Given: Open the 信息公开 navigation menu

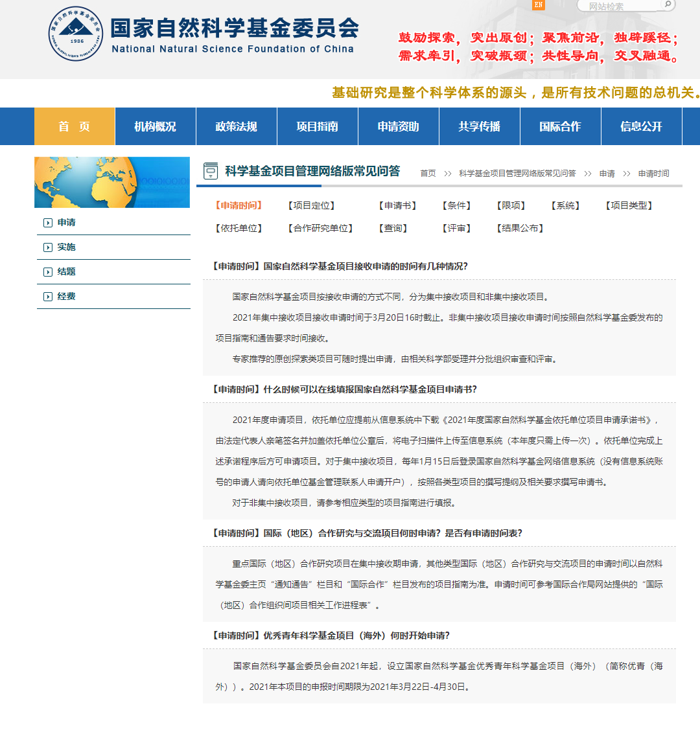Looking at the screenshot, I should click(642, 126).
